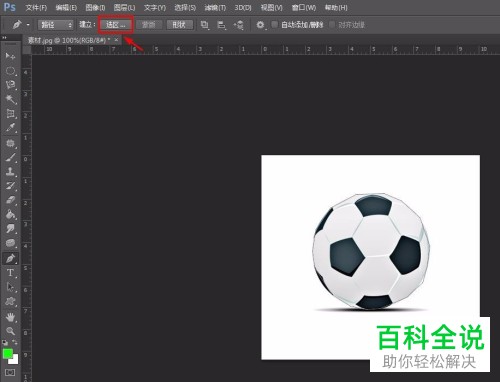The height and width of the screenshot is (382, 500).
Task: Select the Clone Stamp tool
Action: pyautogui.click(x=10, y=172)
